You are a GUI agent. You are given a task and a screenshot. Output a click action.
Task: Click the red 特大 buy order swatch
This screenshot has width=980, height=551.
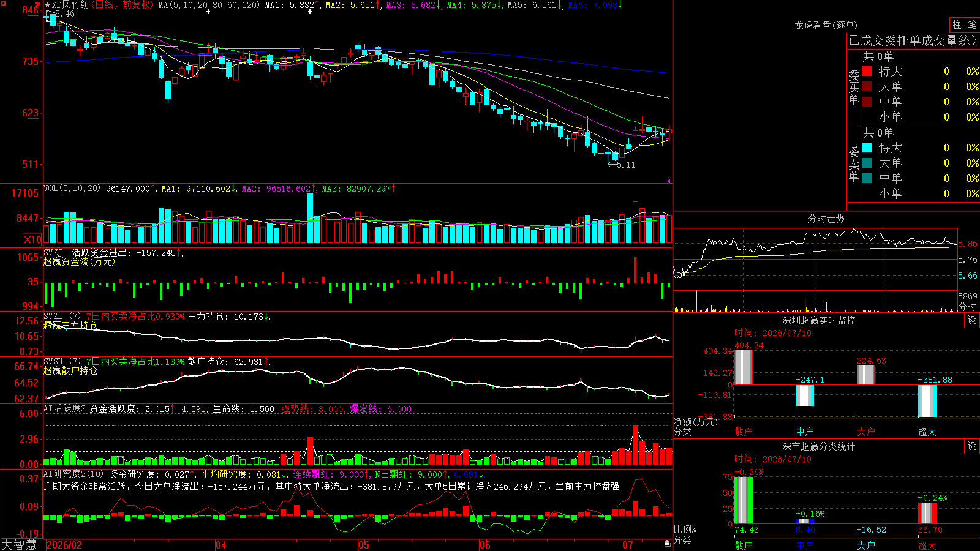[x=867, y=71]
